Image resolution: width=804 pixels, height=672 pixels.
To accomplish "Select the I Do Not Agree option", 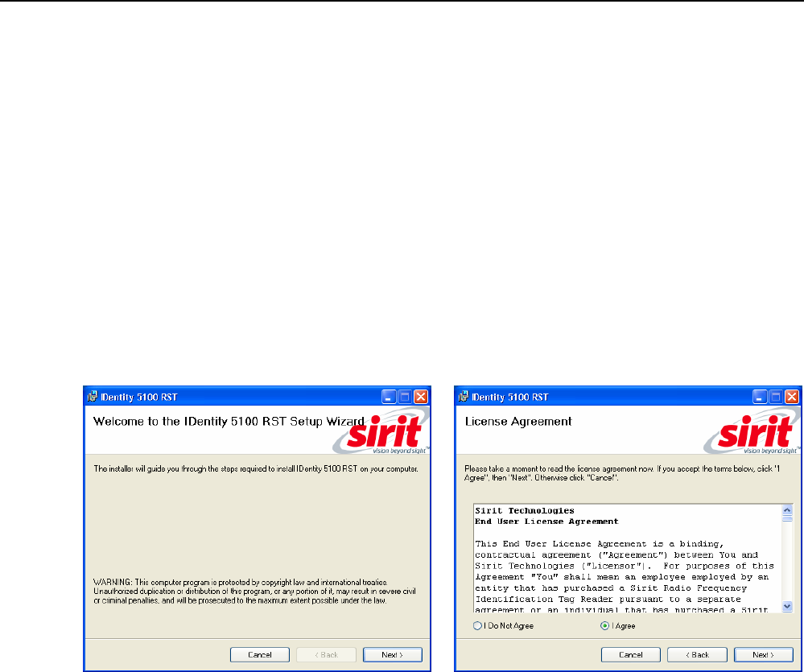I will point(477,626).
